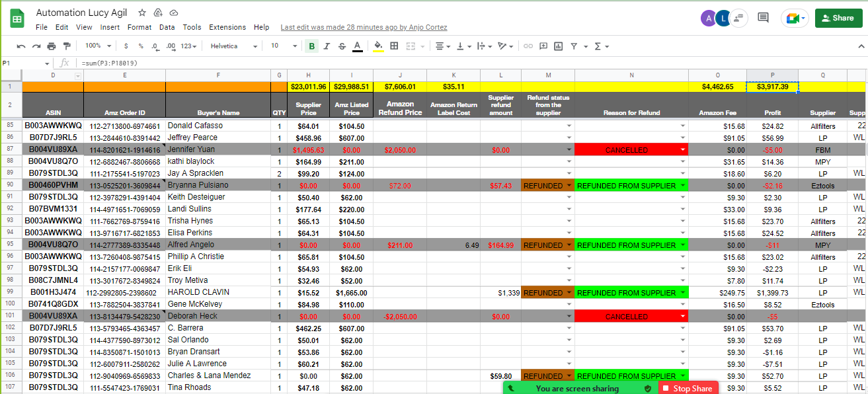Open REFUNDED FROM SUPPLIER dropdown for Alfred Angelo
The width and height of the screenshot is (868, 394).
point(683,246)
